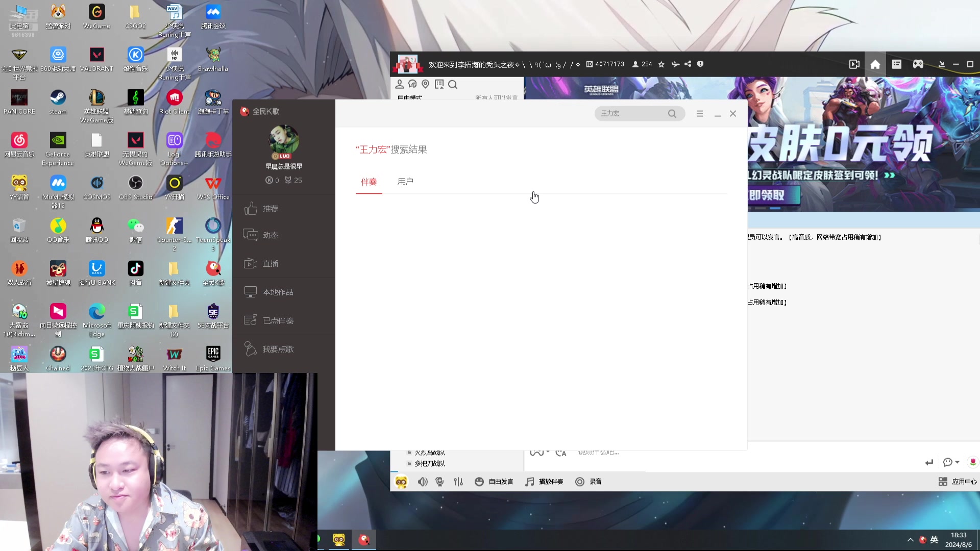Switch to the 用户 results tab

405,182
